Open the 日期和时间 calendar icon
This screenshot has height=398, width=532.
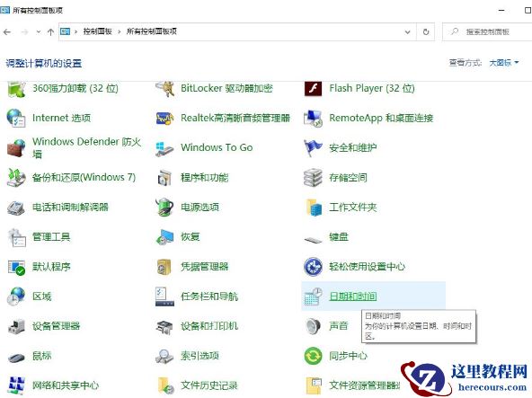(x=313, y=296)
